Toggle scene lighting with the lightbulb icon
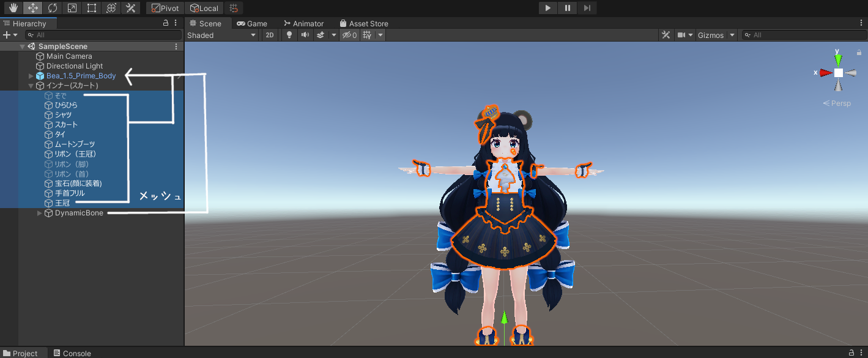 tap(290, 35)
